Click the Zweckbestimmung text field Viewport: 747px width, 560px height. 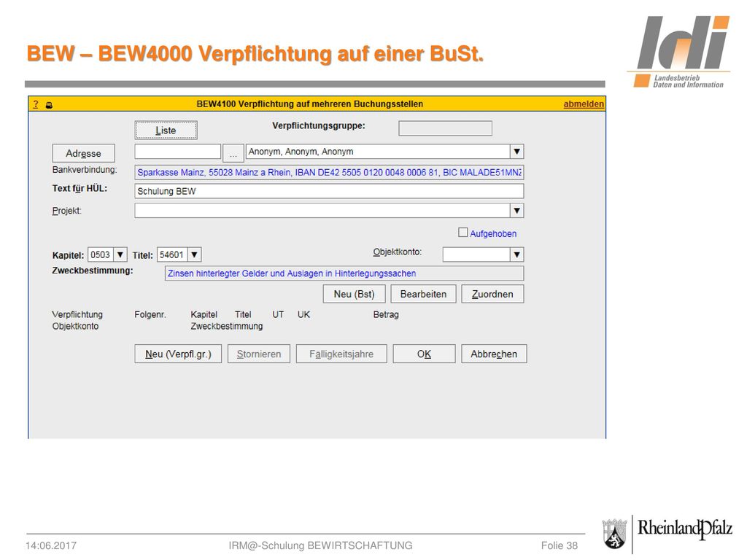click(x=344, y=273)
